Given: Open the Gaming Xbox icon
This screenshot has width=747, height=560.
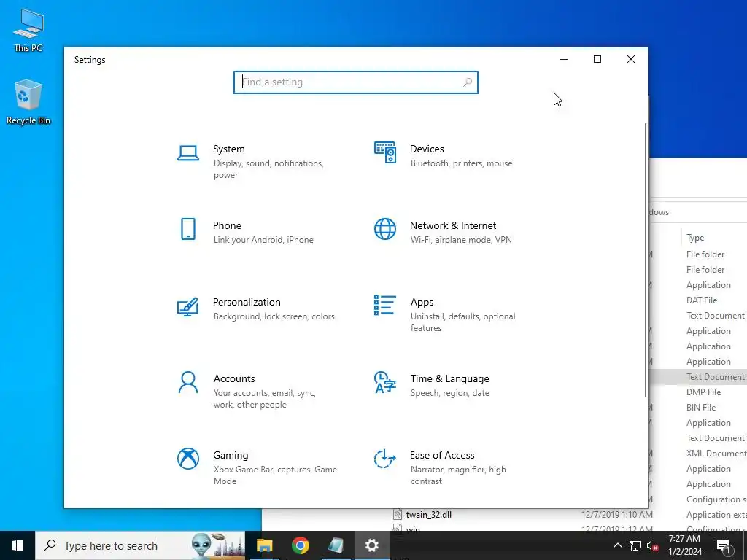Looking at the screenshot, I should pyautogui.click(x=188, y=459).
